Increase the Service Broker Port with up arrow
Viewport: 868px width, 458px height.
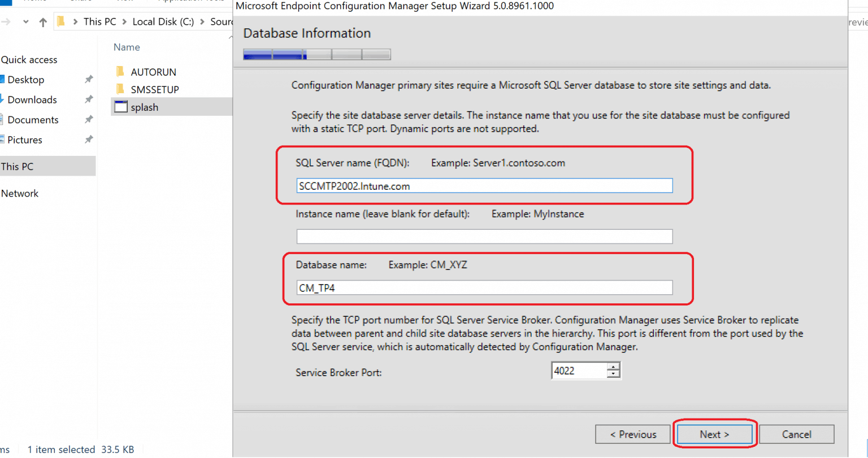point(613,367)
